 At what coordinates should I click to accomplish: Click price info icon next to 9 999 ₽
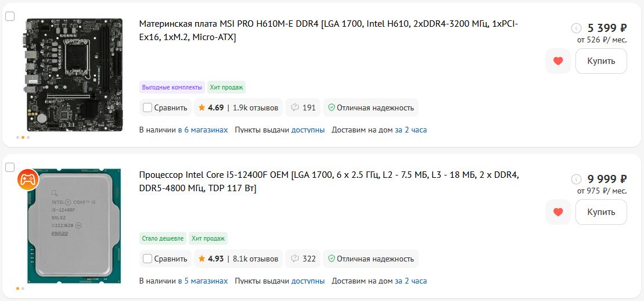coord(576,179)
